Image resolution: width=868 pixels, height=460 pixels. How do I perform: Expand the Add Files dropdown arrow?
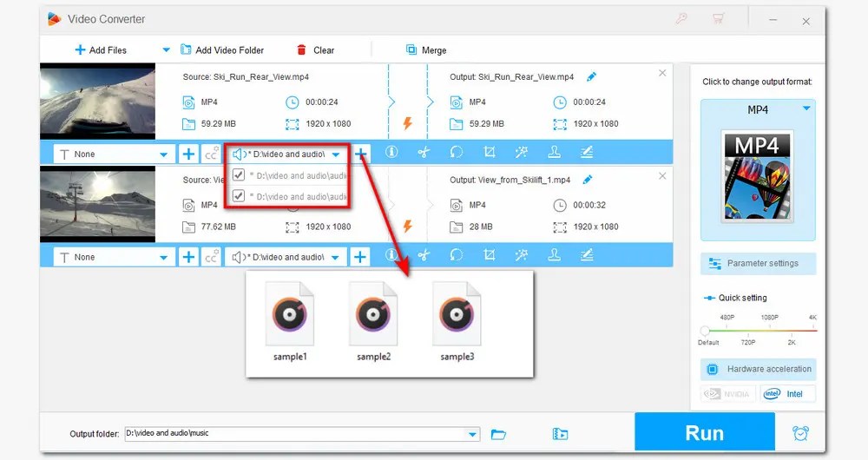pyautogui.click(x=166, y=49)
